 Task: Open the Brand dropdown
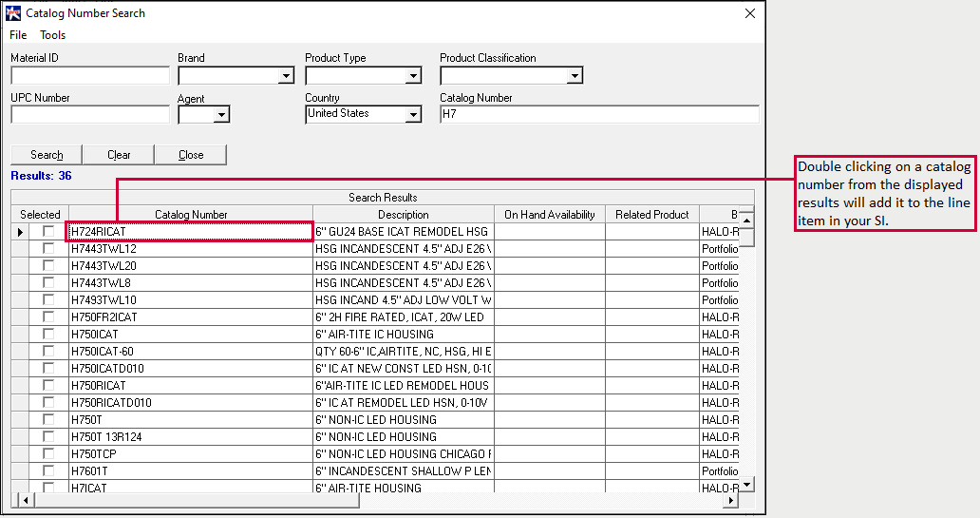(286, 76)
